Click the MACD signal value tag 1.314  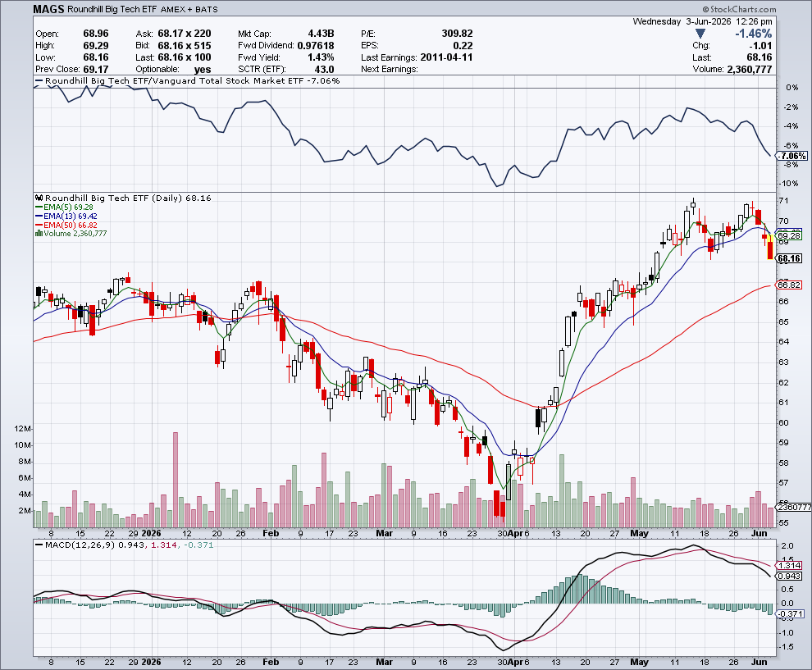pyautogui.click(x=789, y=565)
